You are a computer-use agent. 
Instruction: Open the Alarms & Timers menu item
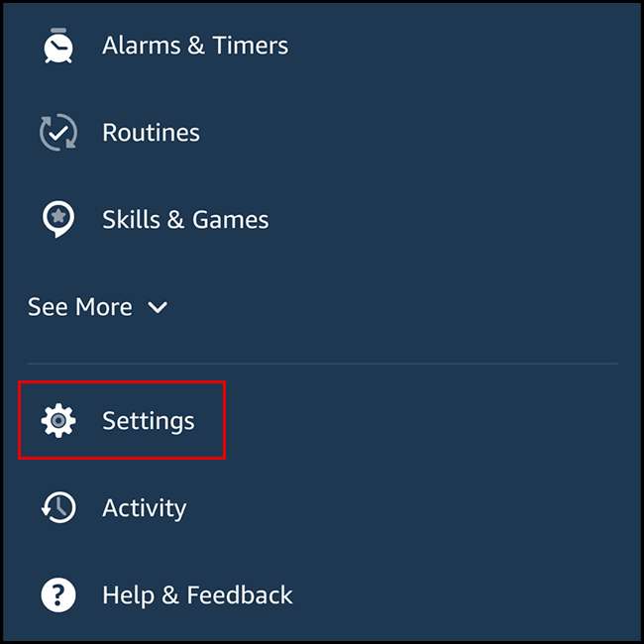point(322,46)
